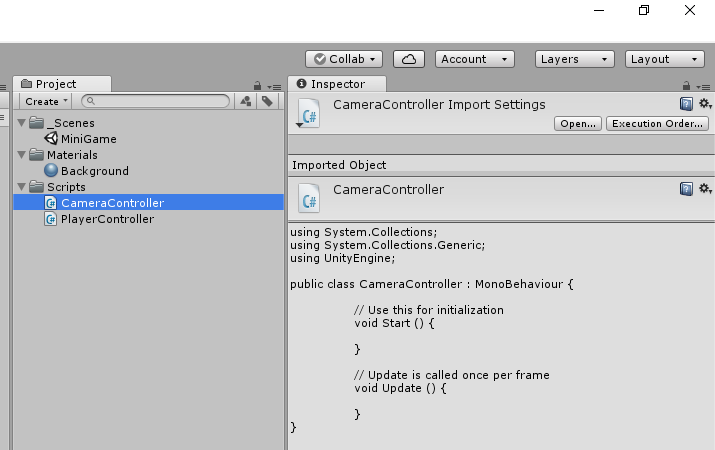
Task: Open the Layout dropdown
Action: tap(664, 59)
